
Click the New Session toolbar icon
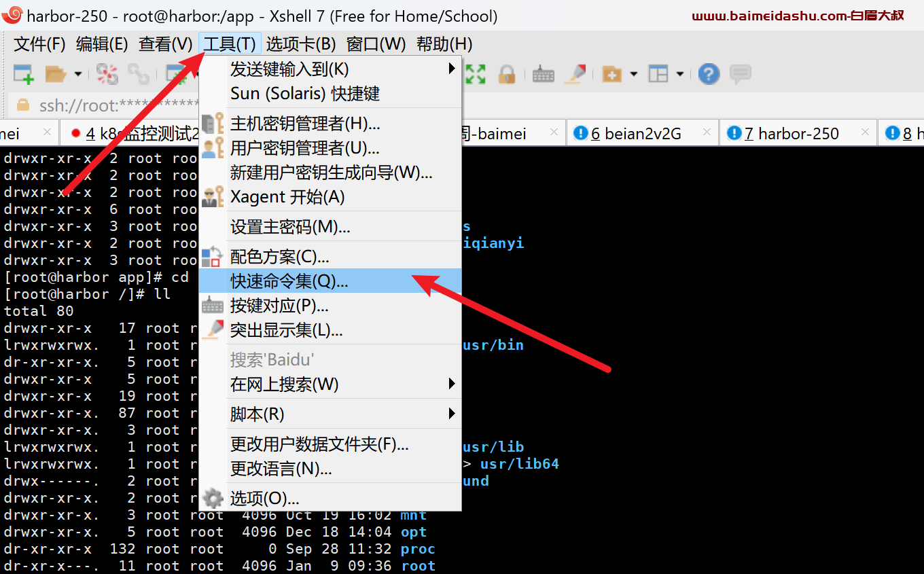point(24,73)
